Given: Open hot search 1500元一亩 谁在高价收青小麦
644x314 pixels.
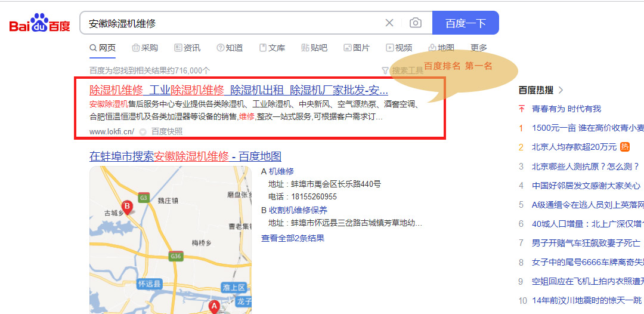Looking at the screenshot, I should [588, 128].
